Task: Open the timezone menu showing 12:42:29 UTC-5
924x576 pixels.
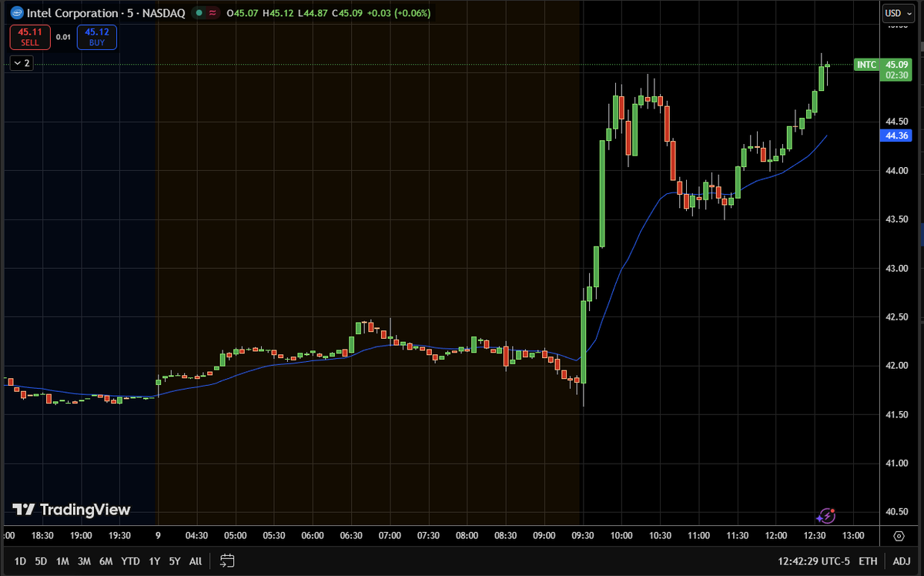Action: (812, 561)
